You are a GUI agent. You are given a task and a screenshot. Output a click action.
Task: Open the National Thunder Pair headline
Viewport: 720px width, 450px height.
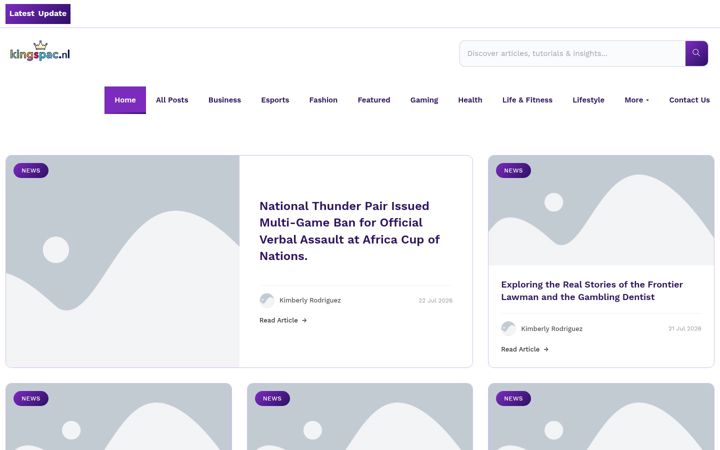click(349, 231)
